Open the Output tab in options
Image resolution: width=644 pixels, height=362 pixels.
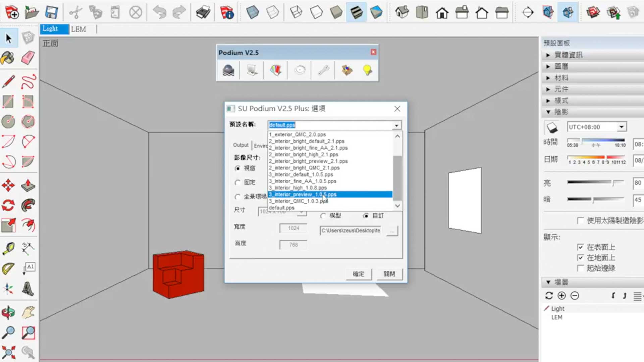click(x=240, y=145)
